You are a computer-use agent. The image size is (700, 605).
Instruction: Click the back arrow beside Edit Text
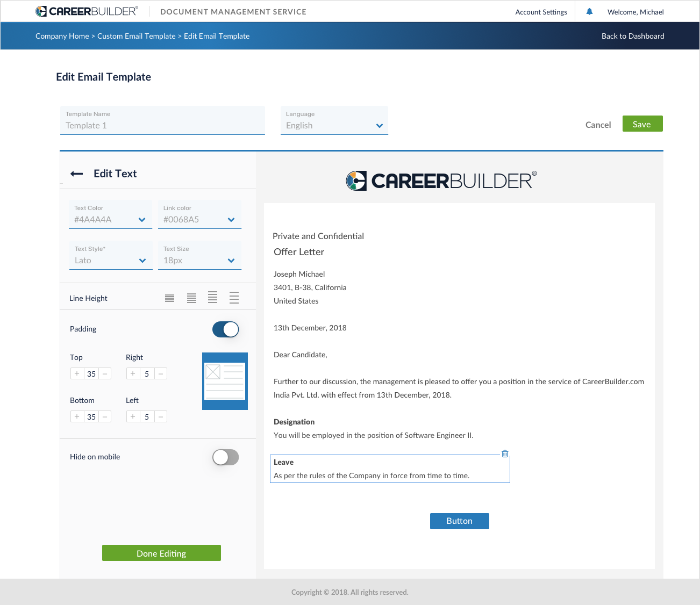(77, 174)
